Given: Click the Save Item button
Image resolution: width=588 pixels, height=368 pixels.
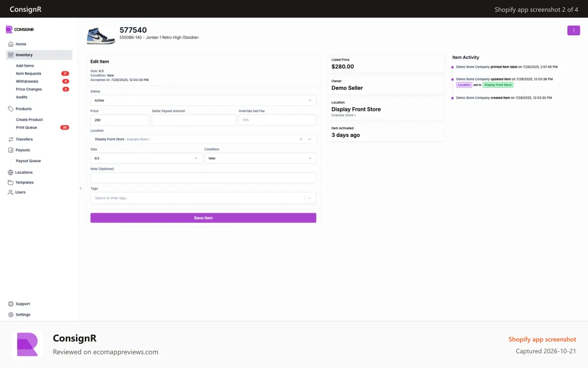Looking at the screenshot, I should click(203, 218).
